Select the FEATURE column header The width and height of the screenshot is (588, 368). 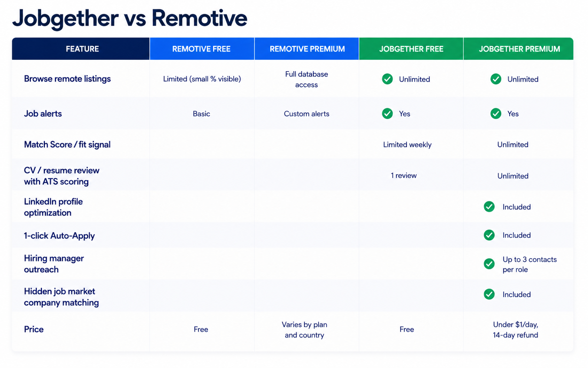[81, 49]
